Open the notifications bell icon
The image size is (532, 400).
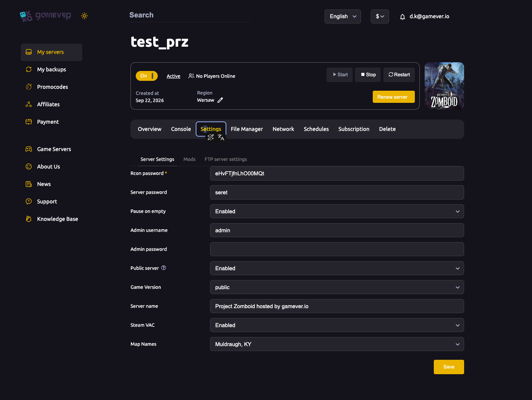(402, 17)
